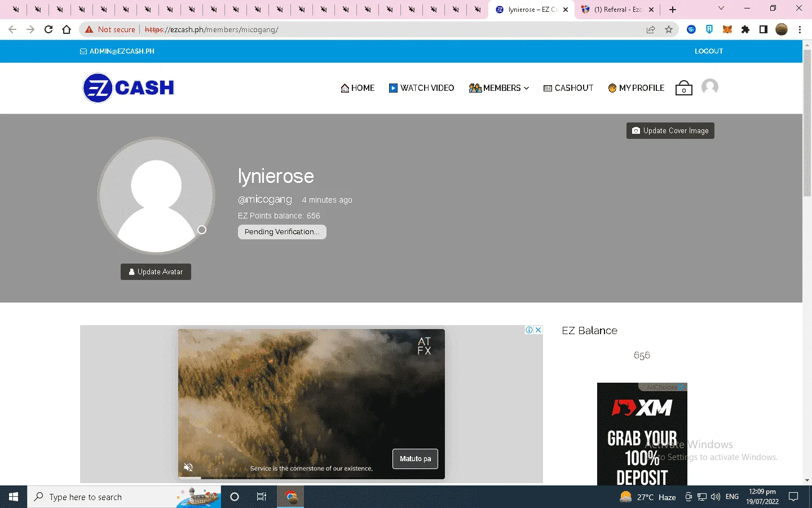
Task: Open Cortana from the taskbar
Action: point(235,497)
